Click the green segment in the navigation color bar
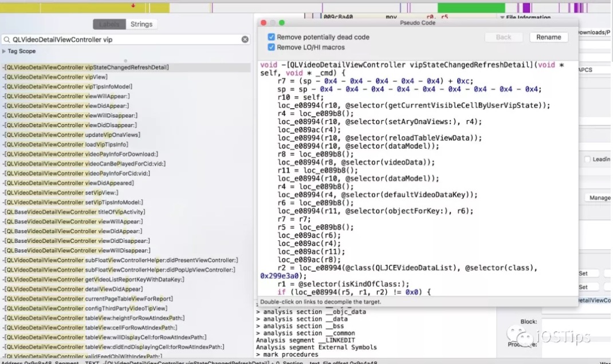The image size is (613, 364). pyautogui.click(x=471, y=7)
